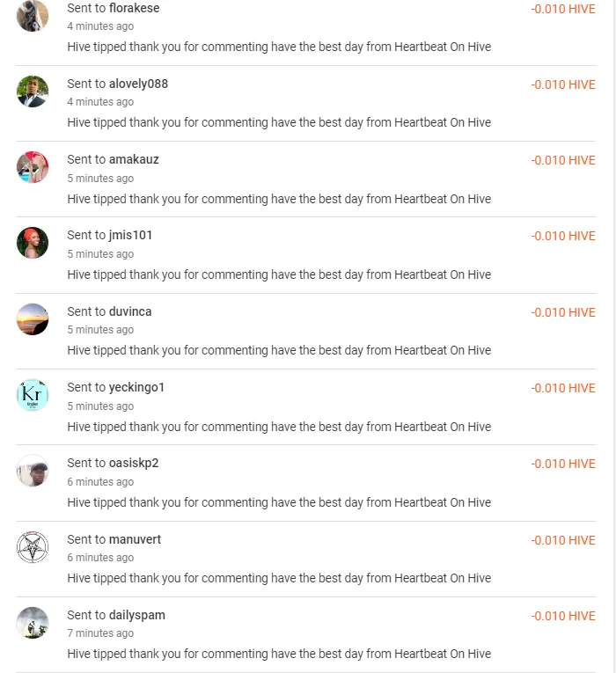
Task: Open oasiskp2's profile avatar
Action: click(33, 471)
